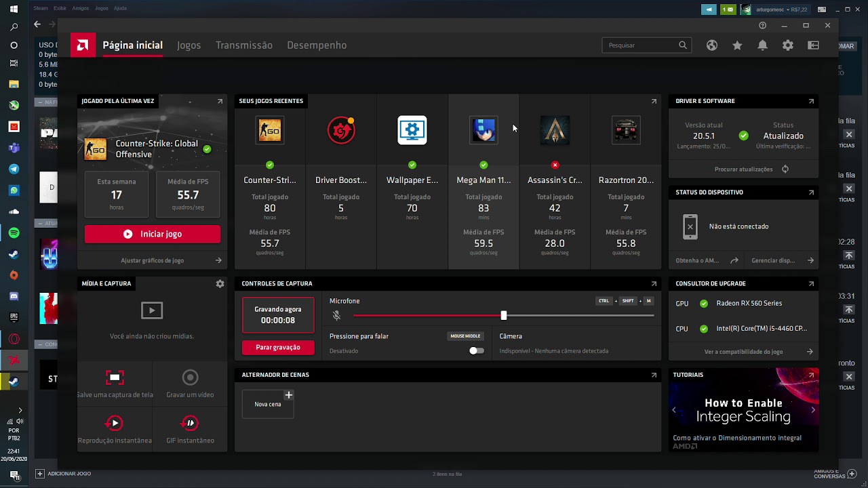
Task: Open Spotify taskbar icon
Action: (14, 233)
